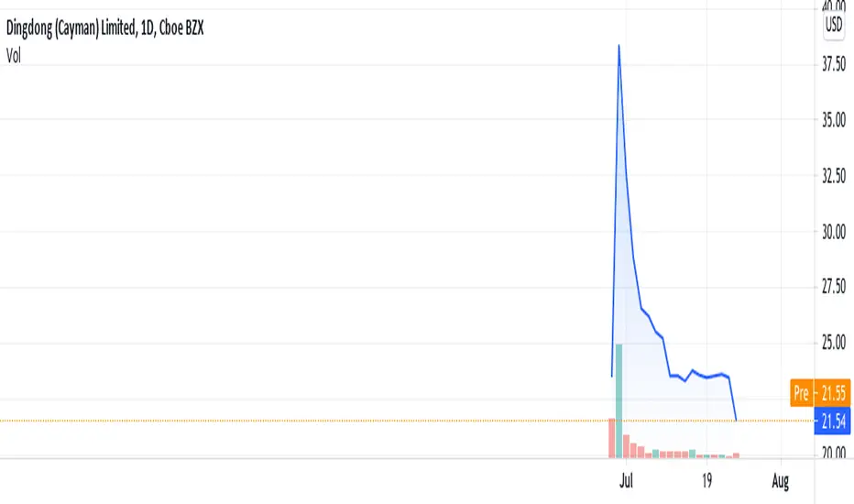Viewport: 854px width, 504px height.
Task: Click the 35.00 price axis label
Action: (x=834, y=119)
